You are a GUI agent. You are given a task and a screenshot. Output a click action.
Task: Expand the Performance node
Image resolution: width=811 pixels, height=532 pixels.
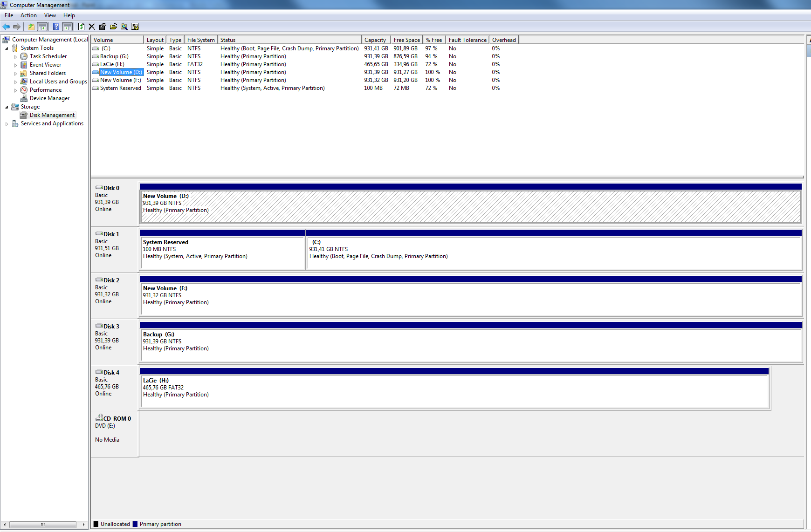coord(15,90)
